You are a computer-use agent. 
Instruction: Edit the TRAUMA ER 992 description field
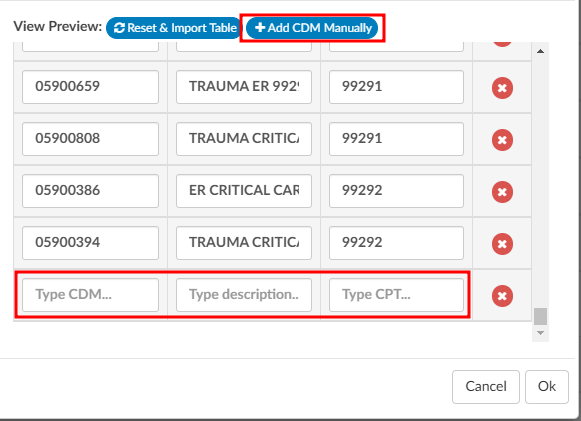(244, 87)
